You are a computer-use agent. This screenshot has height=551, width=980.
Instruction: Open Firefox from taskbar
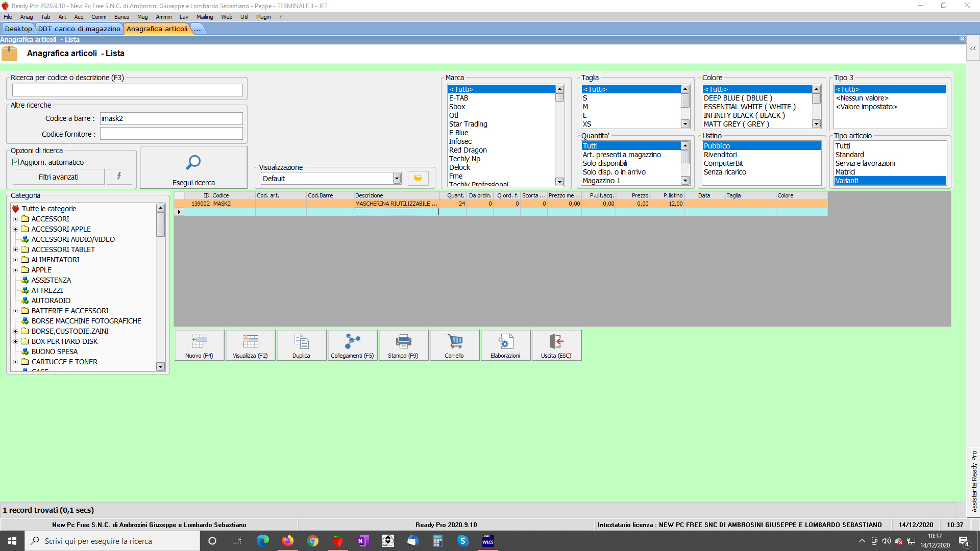(288, 541)
